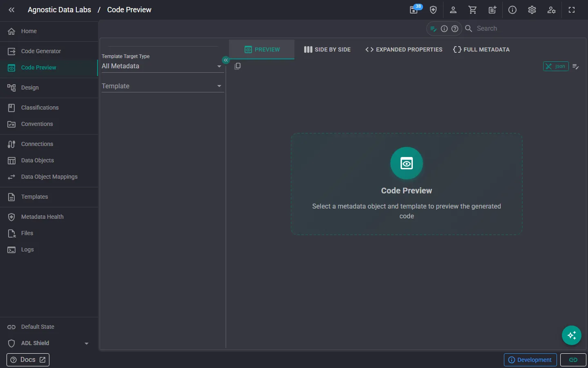Switch to the FULL METADATA tab

pyautogui.click(x=481, y=49)
